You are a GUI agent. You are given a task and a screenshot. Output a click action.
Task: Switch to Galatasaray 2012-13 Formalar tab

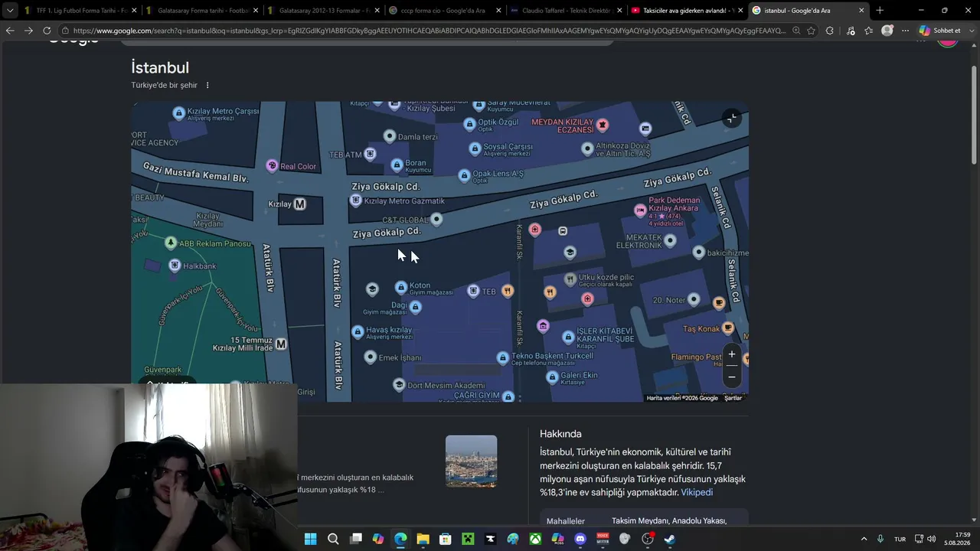pyautogui.click(x=322, y=11)
